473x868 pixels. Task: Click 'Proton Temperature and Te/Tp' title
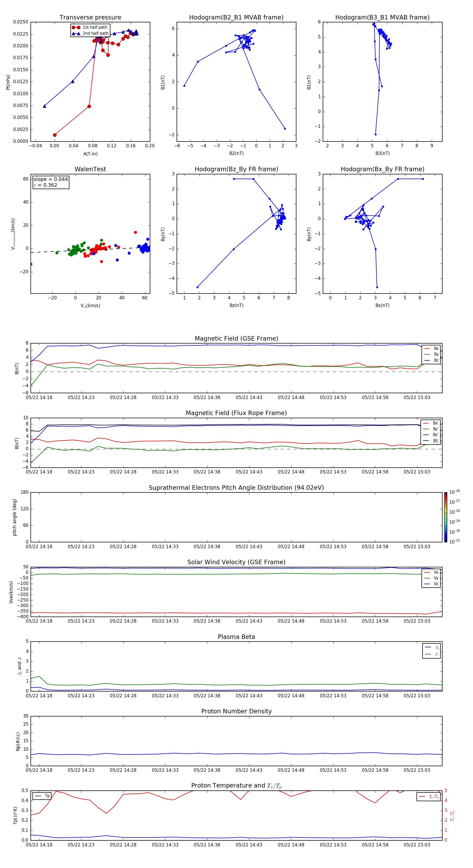pyautogui.click(x=236, y=786)
